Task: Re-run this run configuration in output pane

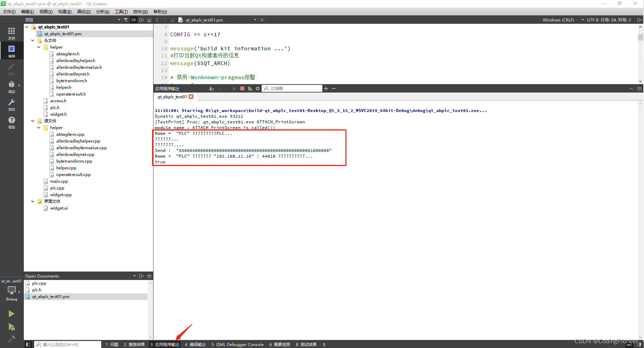Action: pyautogui.click(x=235, y=89)
